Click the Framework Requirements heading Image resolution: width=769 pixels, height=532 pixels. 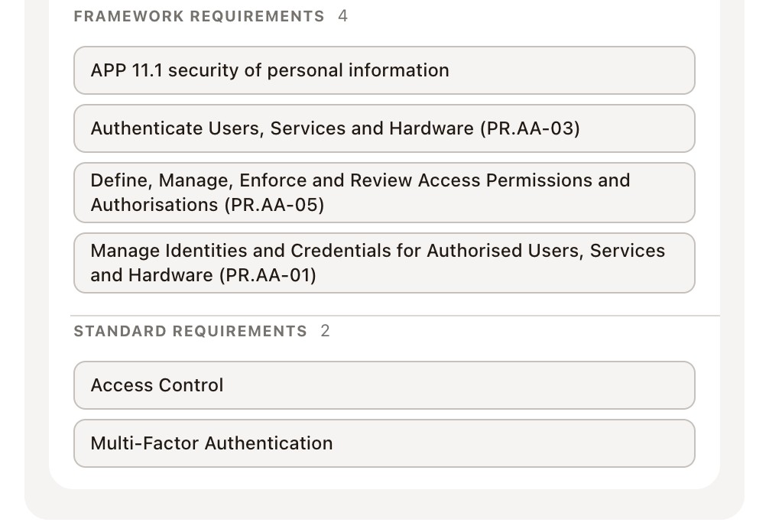click(x=199, y=16)
